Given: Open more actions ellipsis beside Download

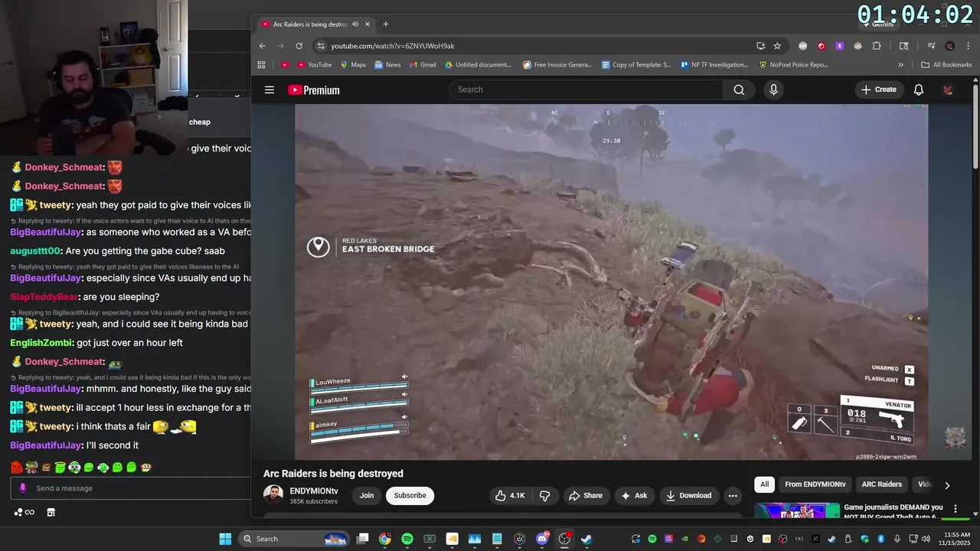Looking at the screenshot, I should (733, 496).
